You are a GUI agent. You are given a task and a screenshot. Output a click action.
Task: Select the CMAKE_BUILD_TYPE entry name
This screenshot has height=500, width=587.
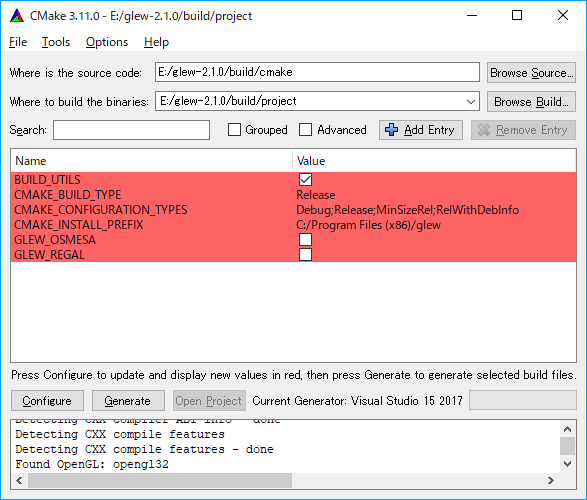point(68,195)
